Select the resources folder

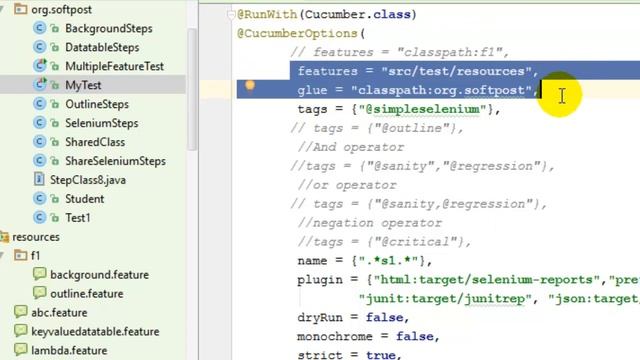[x=36, y=237]
